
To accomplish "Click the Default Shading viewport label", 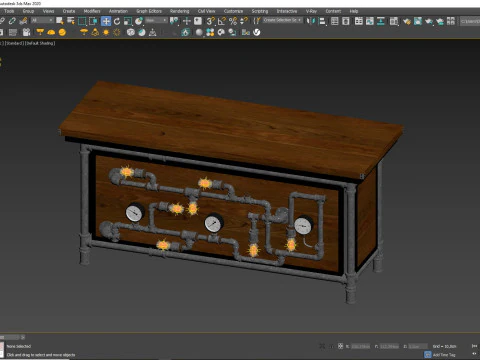I will [40, 43].
